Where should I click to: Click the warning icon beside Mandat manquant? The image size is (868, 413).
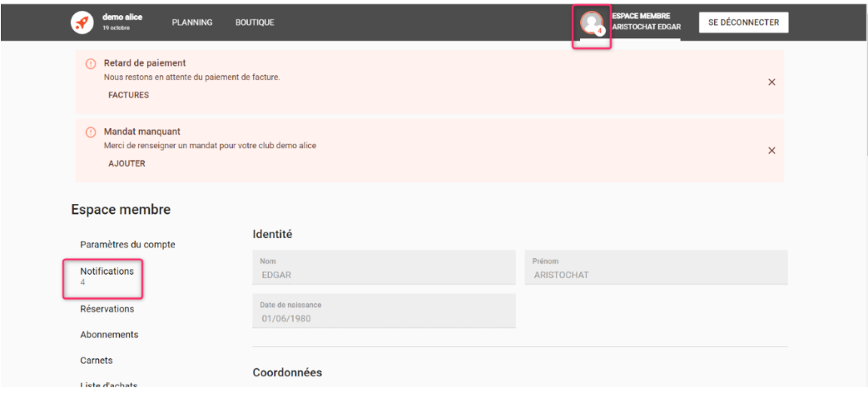coord(91,132)
